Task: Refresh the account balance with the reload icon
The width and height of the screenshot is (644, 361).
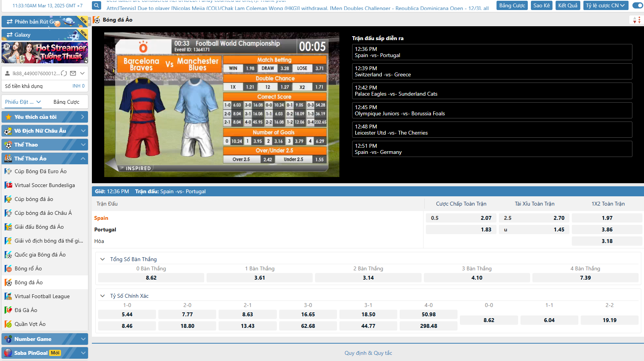Action: [64, 73]
